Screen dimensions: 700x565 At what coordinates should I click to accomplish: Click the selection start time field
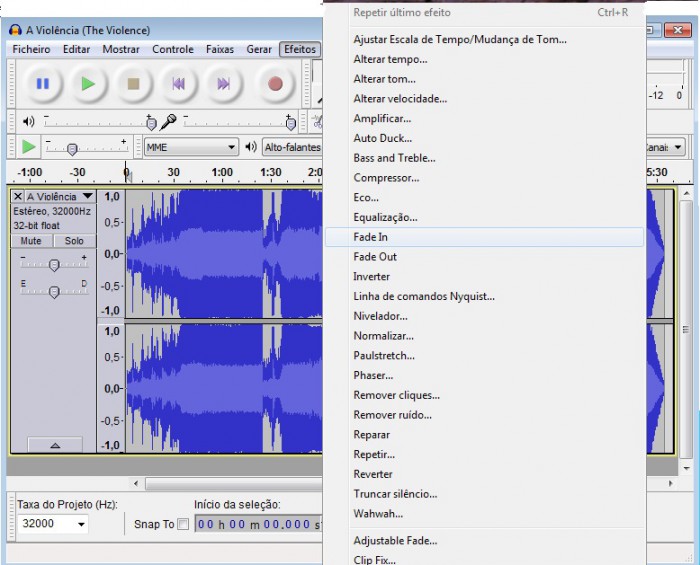[258, 524]
